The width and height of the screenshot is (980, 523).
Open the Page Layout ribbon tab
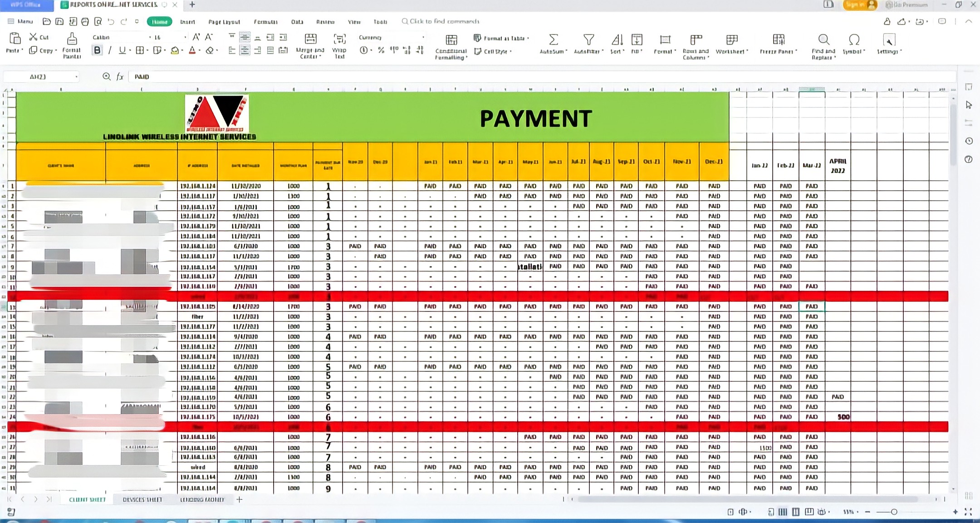pos(224,22)
